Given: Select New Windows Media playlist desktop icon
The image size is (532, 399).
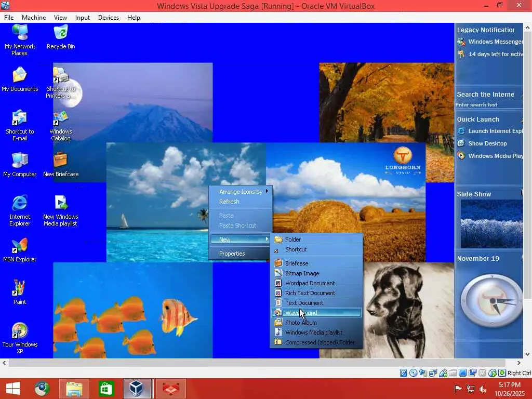Looking at the screenshot, I should click(61, 210).
